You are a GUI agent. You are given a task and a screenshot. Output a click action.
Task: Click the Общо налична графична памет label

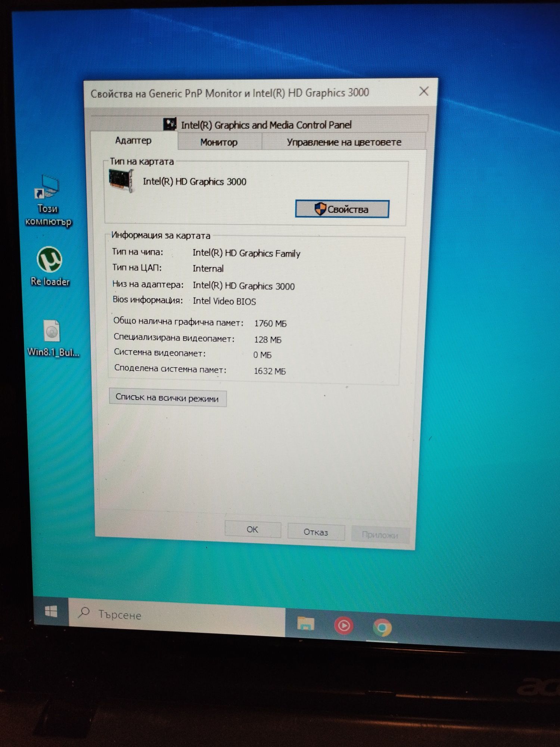coord(178,322)
